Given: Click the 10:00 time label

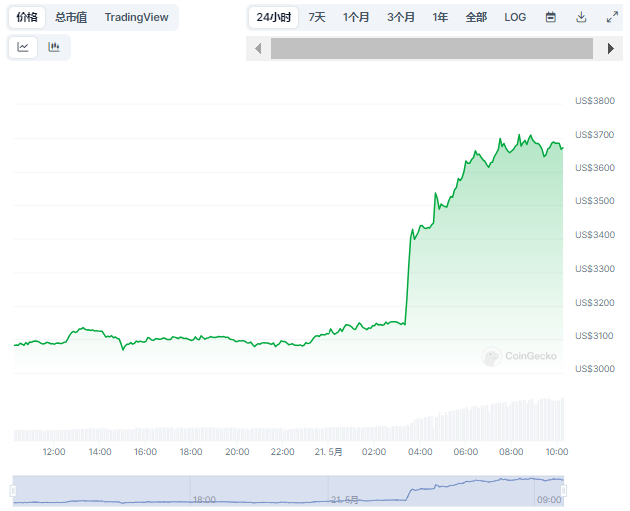Looking at the screenshot, I should pos(556,452).
